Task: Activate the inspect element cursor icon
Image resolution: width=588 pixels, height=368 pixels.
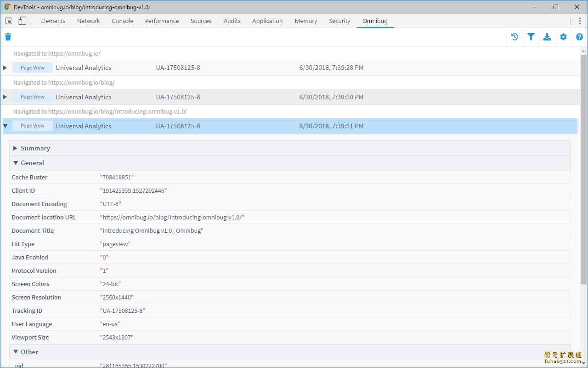Action: coord(9,21)
